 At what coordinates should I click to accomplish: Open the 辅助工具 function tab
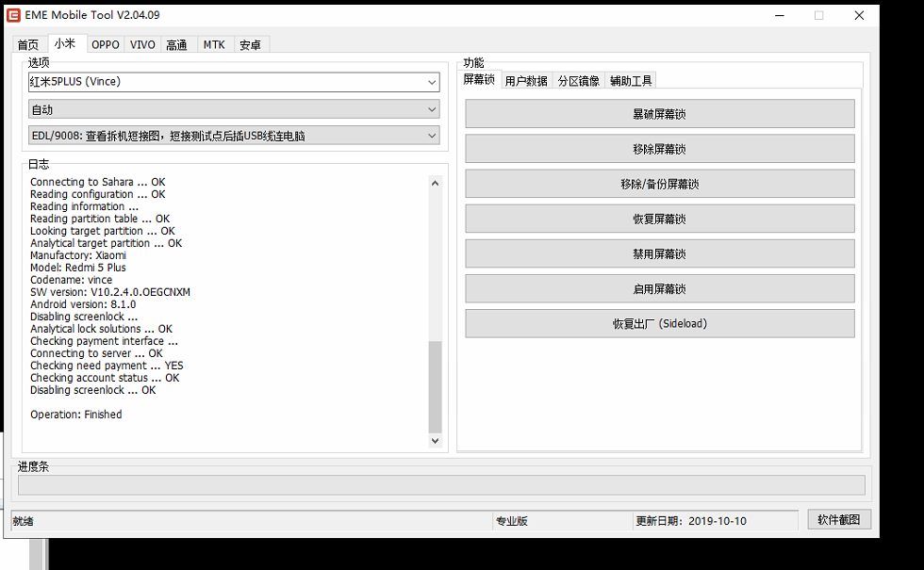pos(631,81)
